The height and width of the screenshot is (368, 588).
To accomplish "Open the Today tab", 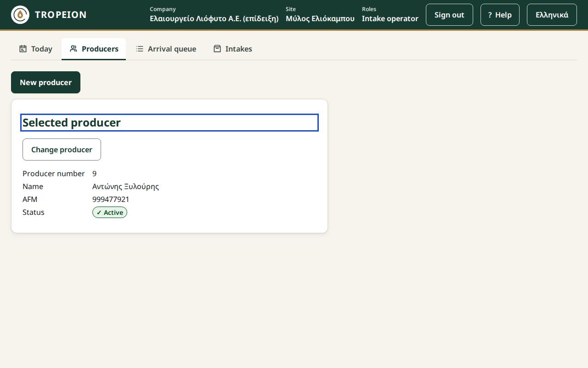I will click(x=35, y=49).
